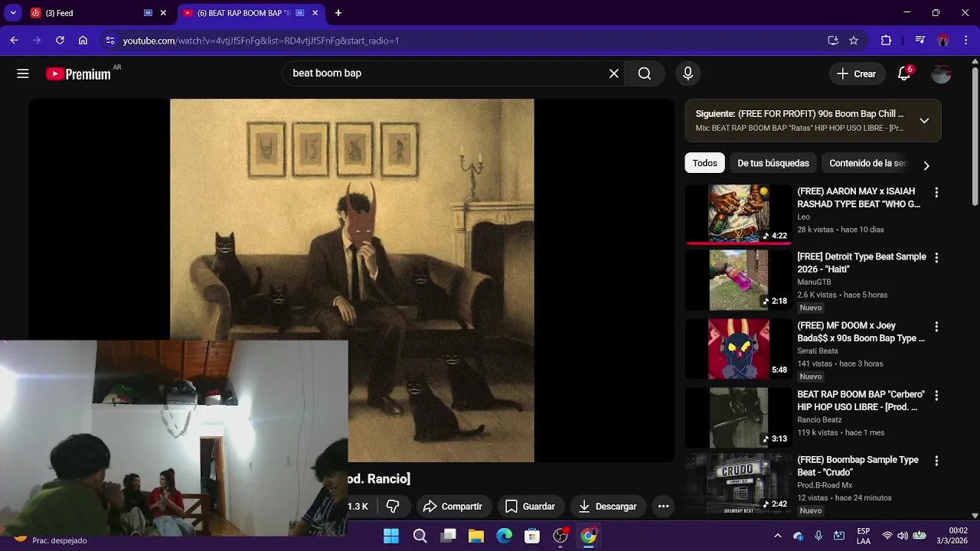Screen dimensions: 980x551
Task: Click the Rancio Beatz channel name
Action: tap(819, 420)
